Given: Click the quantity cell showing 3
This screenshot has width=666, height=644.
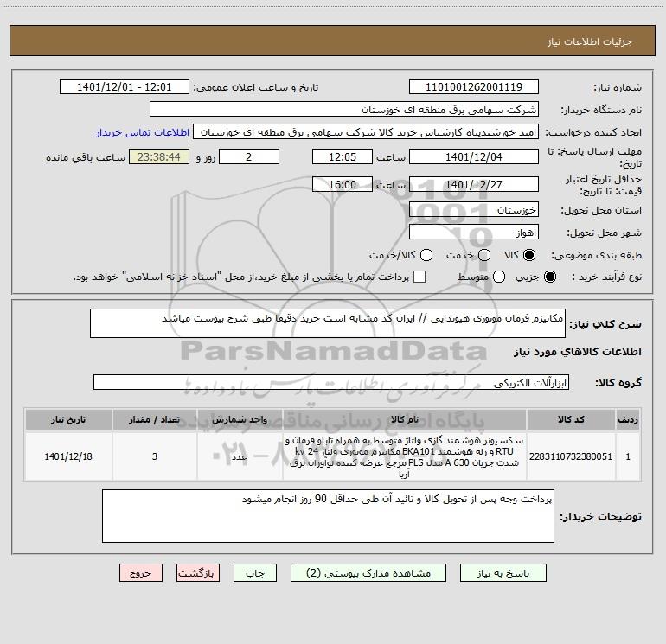Looking at the screenshot, I should tap(155, 456).
